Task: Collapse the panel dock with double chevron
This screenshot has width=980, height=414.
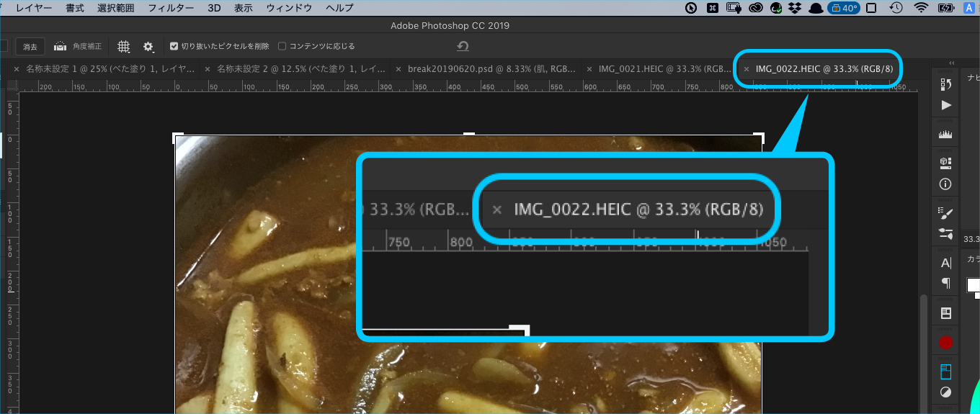Action: click(x=951, y=63)
